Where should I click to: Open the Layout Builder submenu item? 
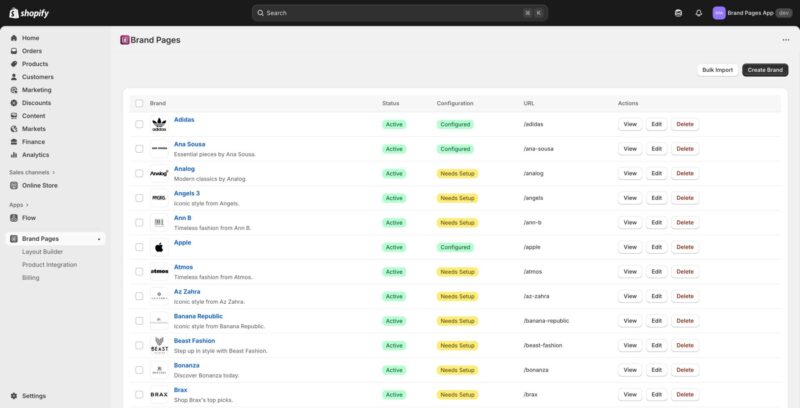pos(42,252)
